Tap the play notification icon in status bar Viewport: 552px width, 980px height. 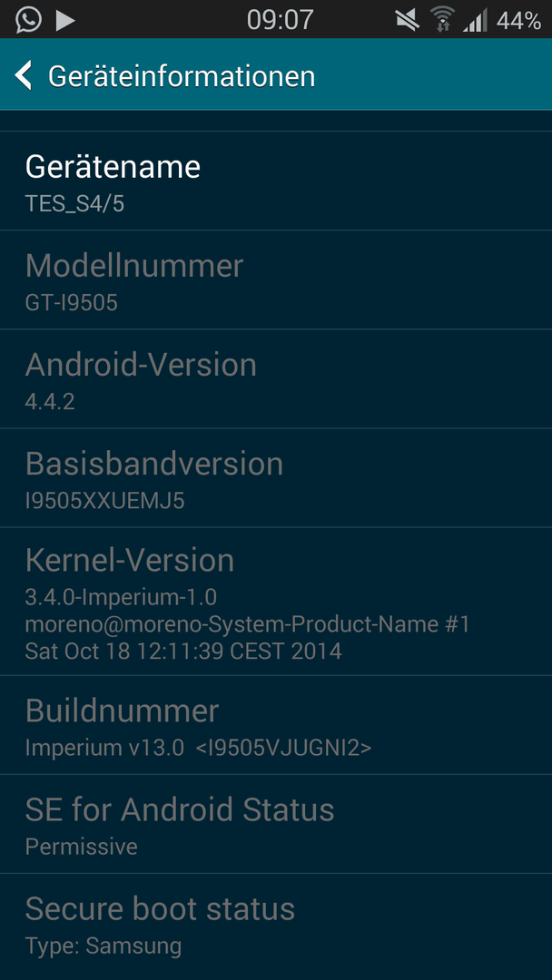pos(65,20)
